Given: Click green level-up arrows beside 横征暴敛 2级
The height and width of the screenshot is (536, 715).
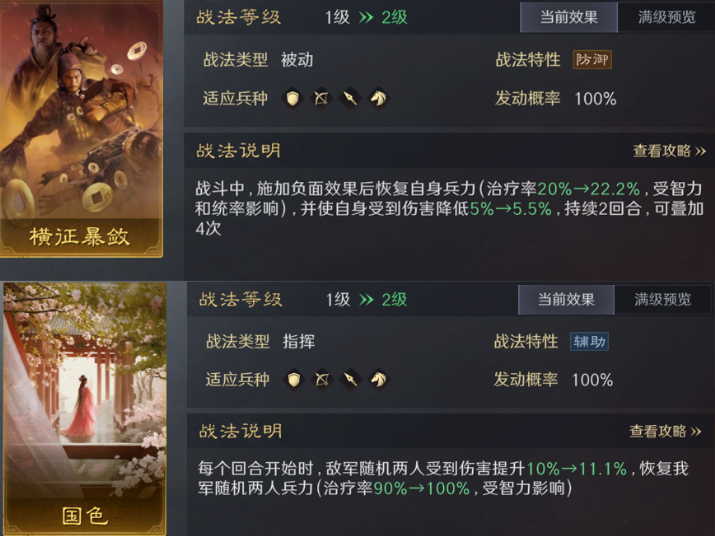Looking at the screenshot, I should (x=366, y=18).
